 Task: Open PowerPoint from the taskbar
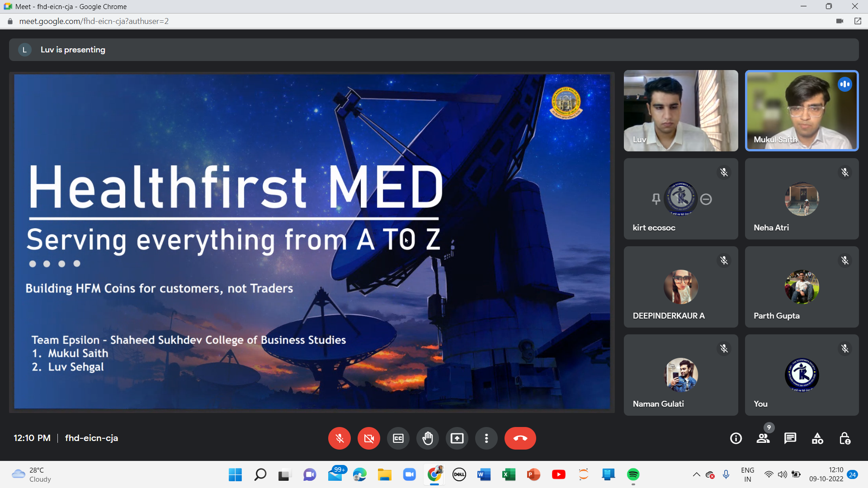tap(533, 474)
